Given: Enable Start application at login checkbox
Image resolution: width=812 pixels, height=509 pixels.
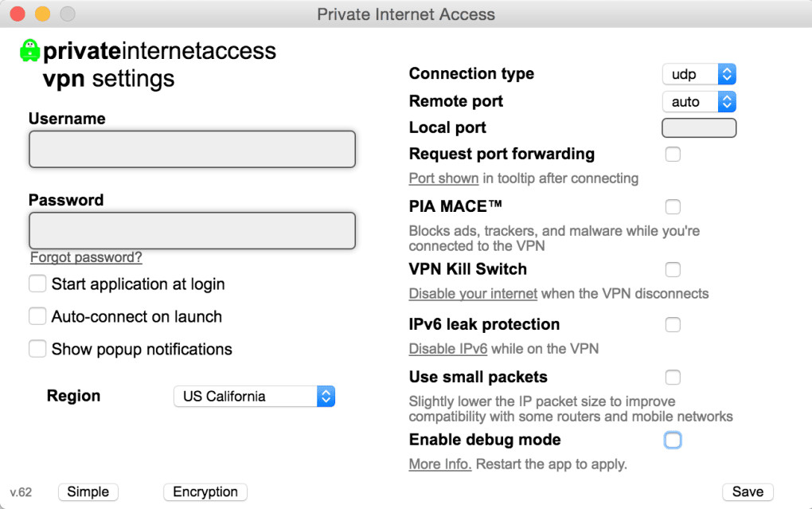Looking at the screenshot, I should [37, 284].
